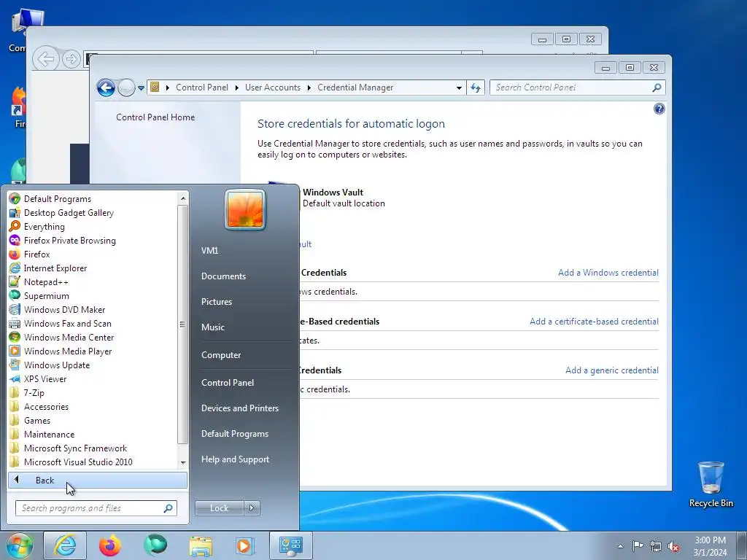This screenshot has height=560, width=747.
Task: Click Add a generic credential
Action: (612, 370)
